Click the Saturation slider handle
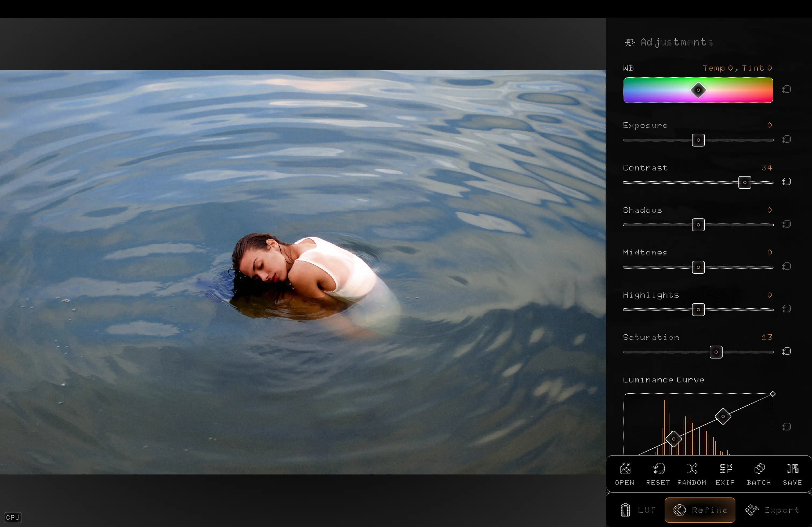812x527 pixels. pyautogui.click(x=716, y=352)
